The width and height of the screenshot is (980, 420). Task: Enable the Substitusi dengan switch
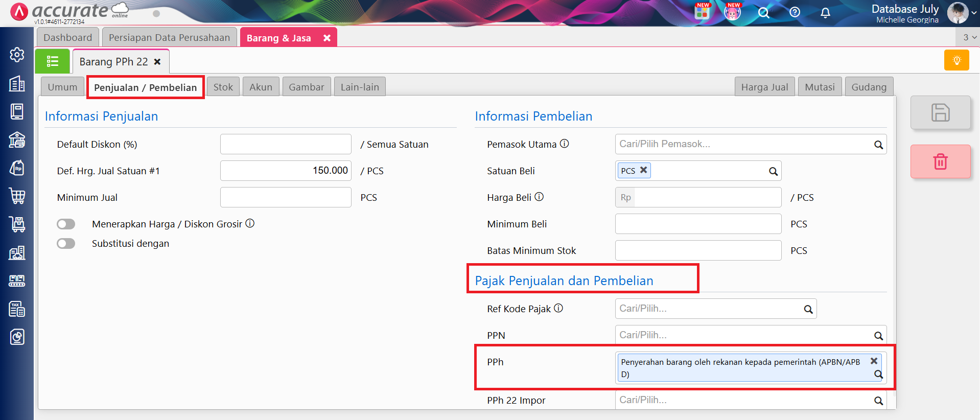66,243
